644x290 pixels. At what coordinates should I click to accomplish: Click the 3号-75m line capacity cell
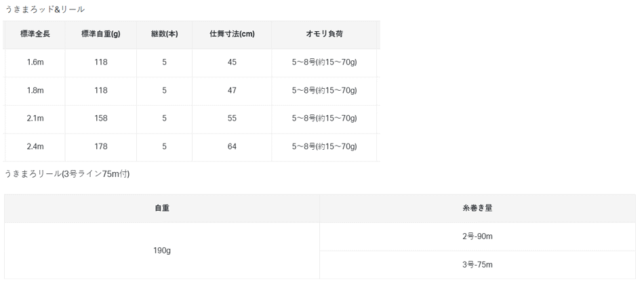[477, 265]
